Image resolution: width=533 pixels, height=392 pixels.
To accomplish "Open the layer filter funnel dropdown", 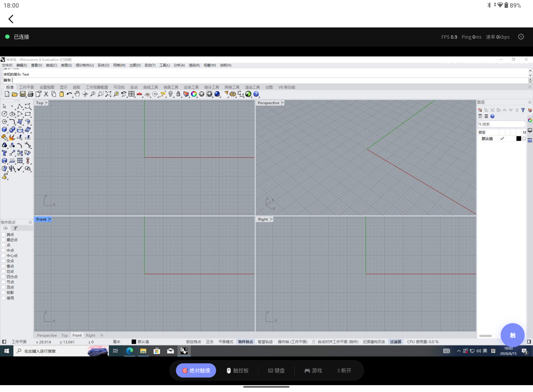I will pos(523,110).
